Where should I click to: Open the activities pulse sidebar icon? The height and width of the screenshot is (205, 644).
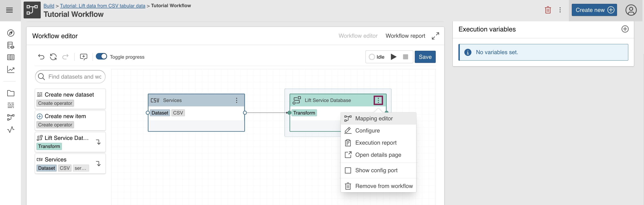point(11,130)
